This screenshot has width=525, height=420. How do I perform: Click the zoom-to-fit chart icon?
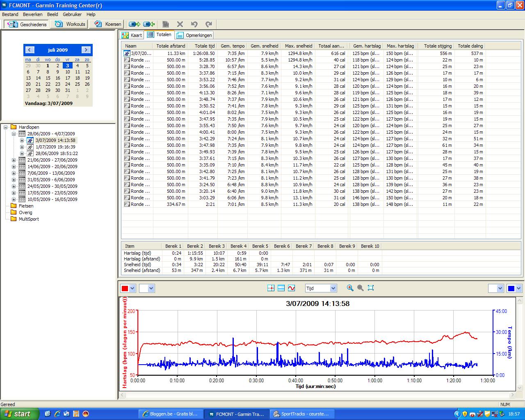371,288
